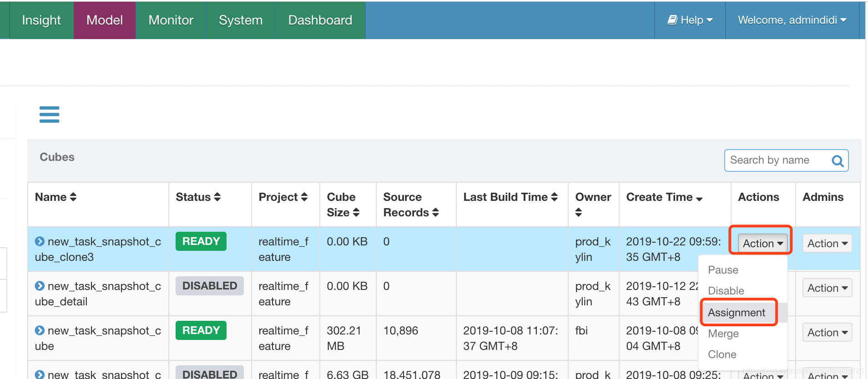Screen dimensions: 868x379
Task: Expand row new_task_snapshot_cube_clone3 arrow icon
Action: pyautogui.click(x=40, y=241)
